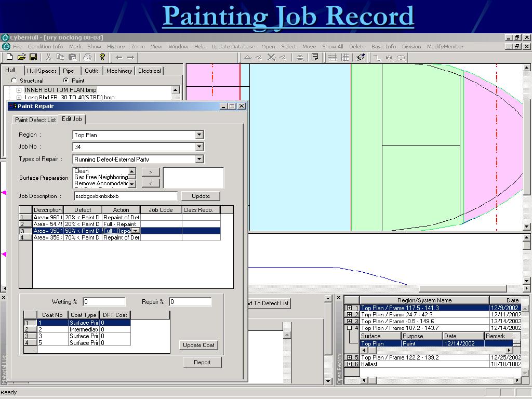Click the Open folder toolbar icon
Image resolution: width=532 pixels, height=399 pixels.
(x=21, y=57)
